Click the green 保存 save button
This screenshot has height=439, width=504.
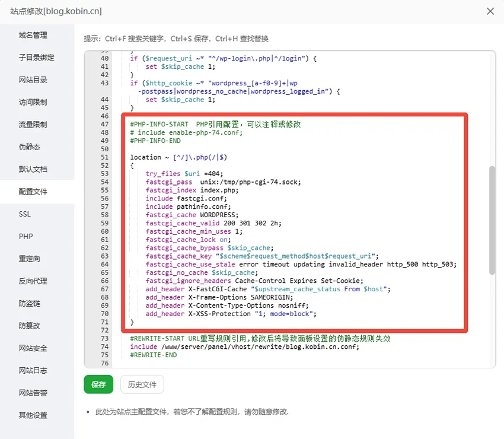click(98, 384)
